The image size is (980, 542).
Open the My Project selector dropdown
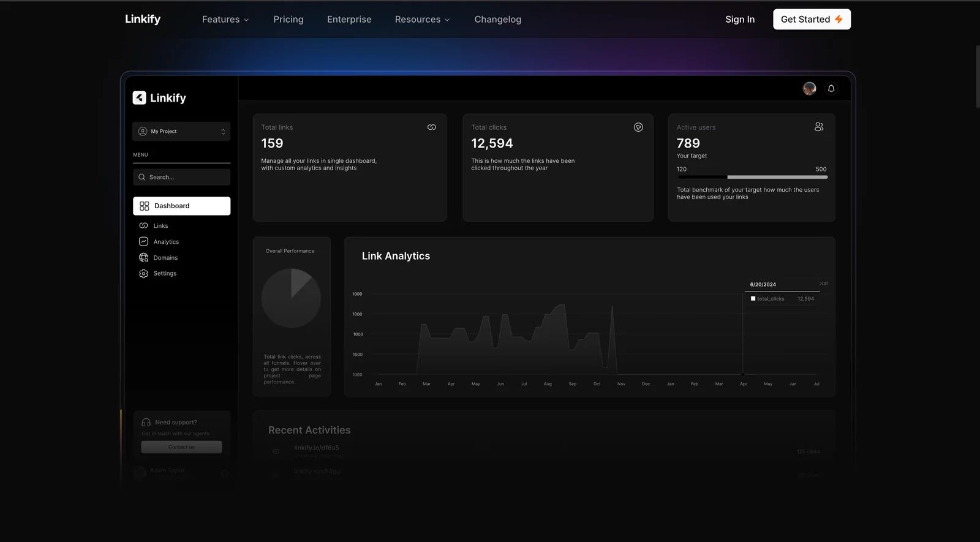[x=181, y=131]
